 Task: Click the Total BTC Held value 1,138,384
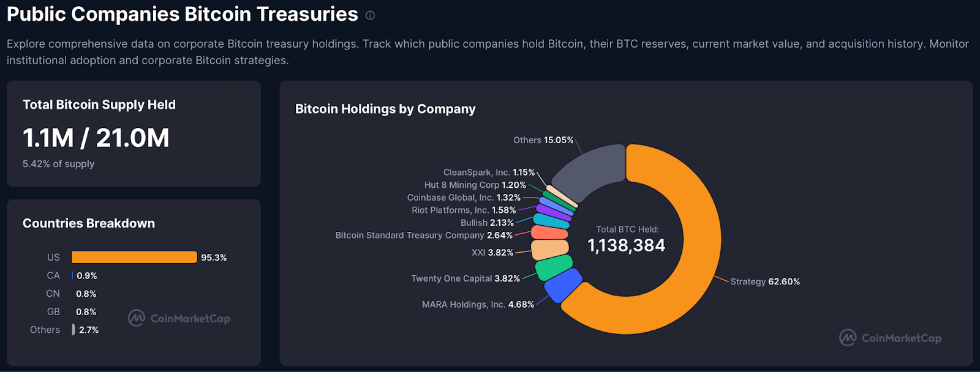[x=626, y=245]
